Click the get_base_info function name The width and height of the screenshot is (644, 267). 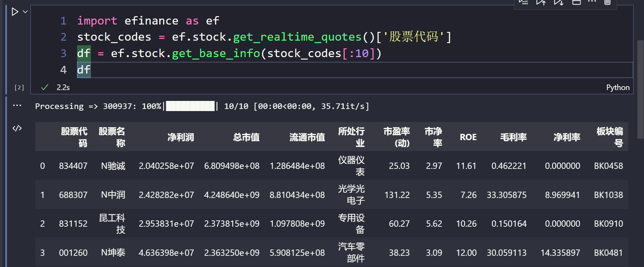coord(216,53)
